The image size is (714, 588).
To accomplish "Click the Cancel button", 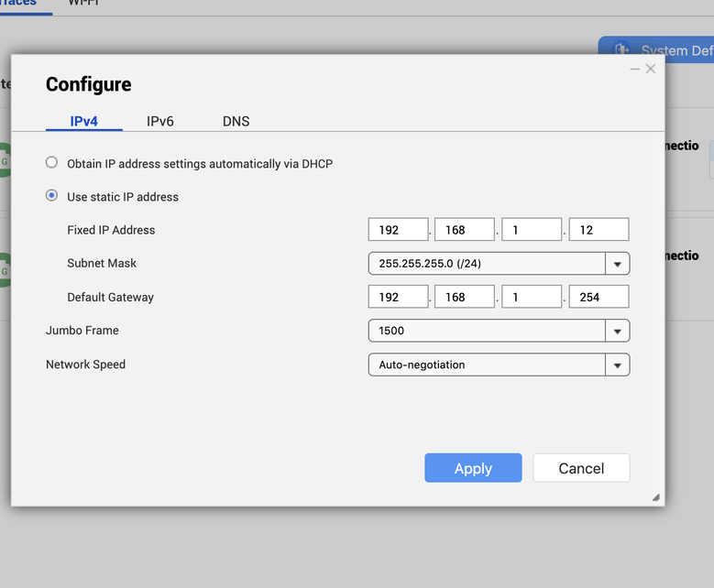I will pyautogui.click(x=581, y=468).
